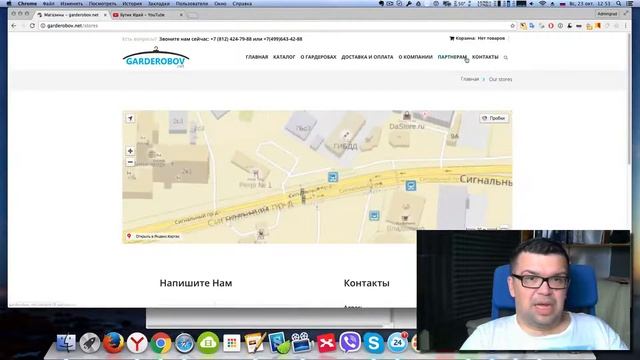Open the КОНТАКТЫ menu item
640x360 pixels.
click(x=485, y=57)
